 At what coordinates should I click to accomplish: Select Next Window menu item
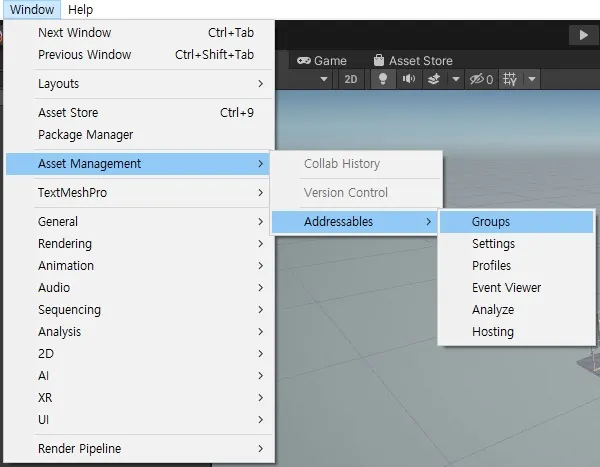139,33
